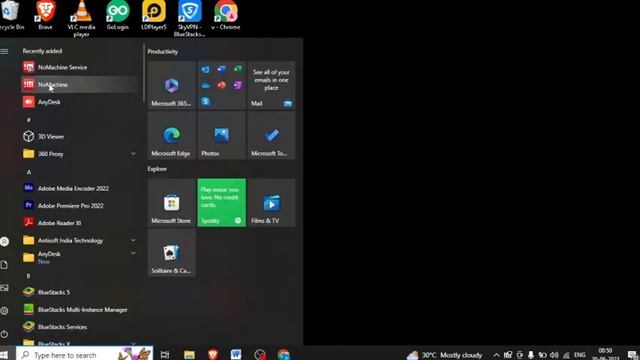Open Word from the taskbar
Image resolution: width=640 pixels, height=360 pixels.
[236, 354]
